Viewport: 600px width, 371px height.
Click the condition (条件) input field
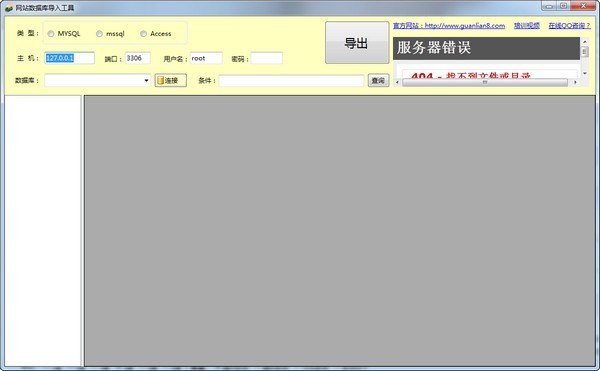tap(292, 81)
